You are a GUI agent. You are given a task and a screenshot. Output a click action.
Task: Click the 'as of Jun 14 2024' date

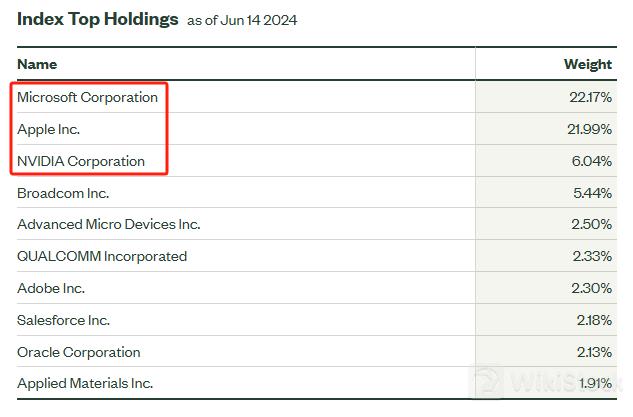tap(242, 21)
